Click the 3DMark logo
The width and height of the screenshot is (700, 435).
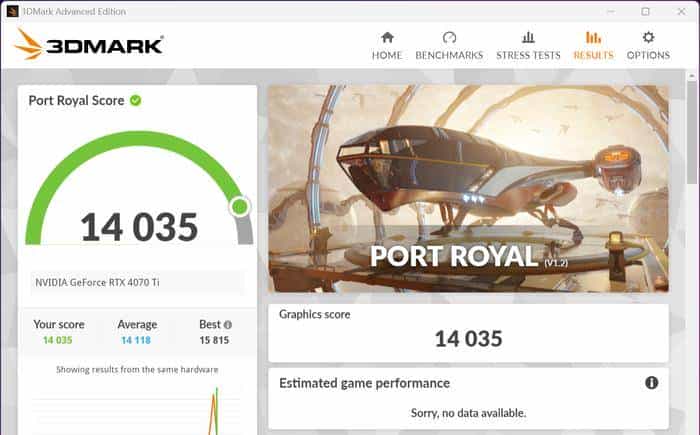(x=89, y=44)
